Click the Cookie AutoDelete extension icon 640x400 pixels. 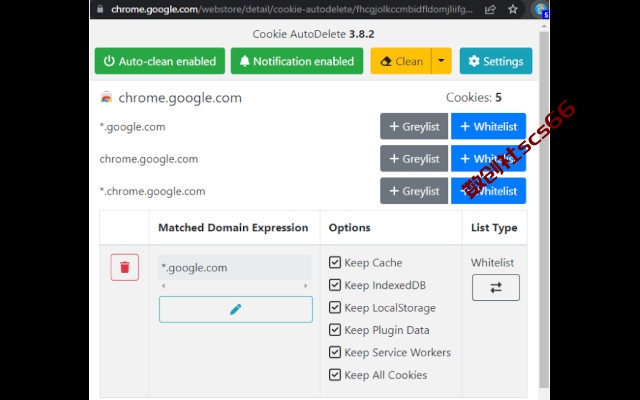click(540, 9)
